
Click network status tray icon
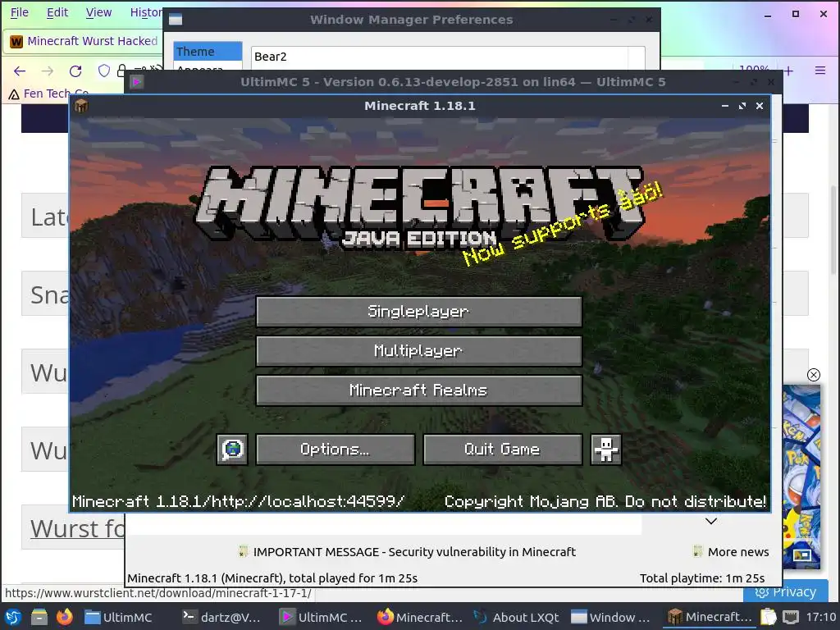pos(791,617)
